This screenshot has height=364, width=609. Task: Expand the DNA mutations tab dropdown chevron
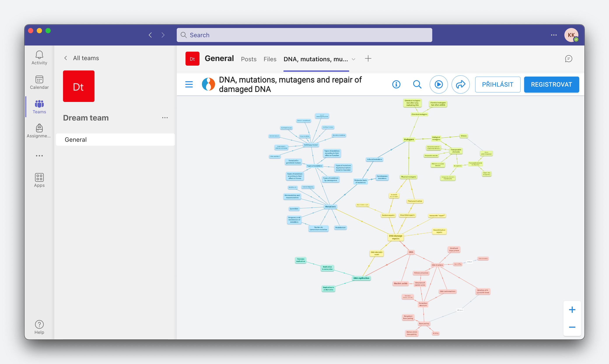[x=353, y=59]
